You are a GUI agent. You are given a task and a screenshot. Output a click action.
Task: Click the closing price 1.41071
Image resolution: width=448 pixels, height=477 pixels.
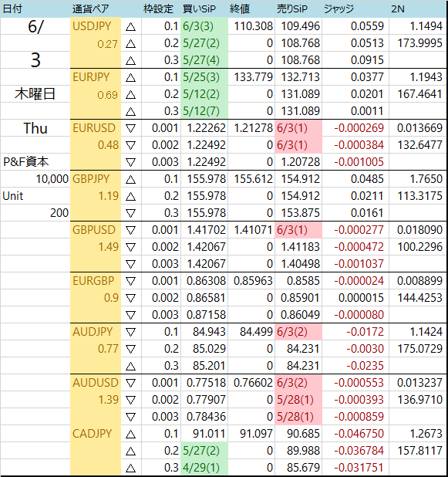[x=254, y=230]
